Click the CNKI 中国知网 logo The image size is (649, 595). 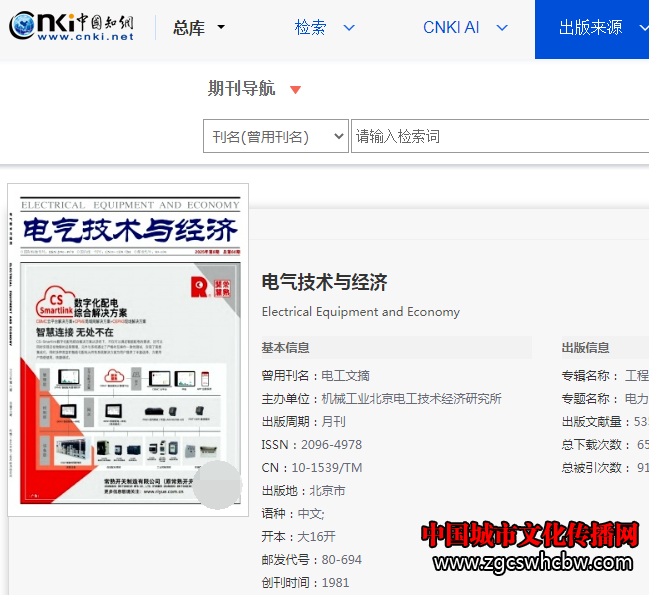[x=72, y=27]
